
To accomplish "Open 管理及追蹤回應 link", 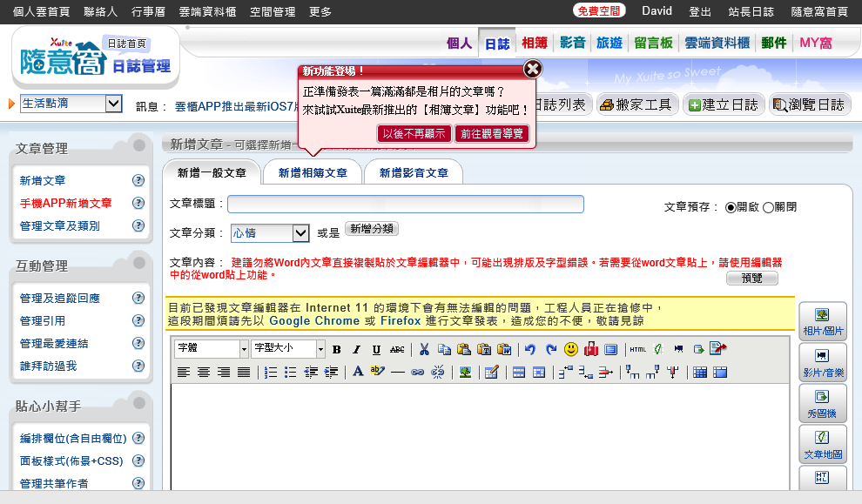I will [x=60, y=299].
